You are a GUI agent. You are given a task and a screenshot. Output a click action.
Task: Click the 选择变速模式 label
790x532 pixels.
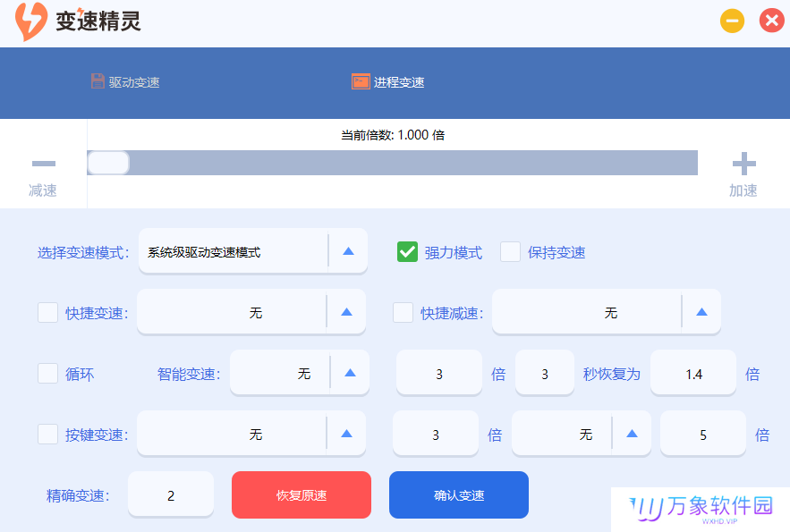tap(83, 253)
